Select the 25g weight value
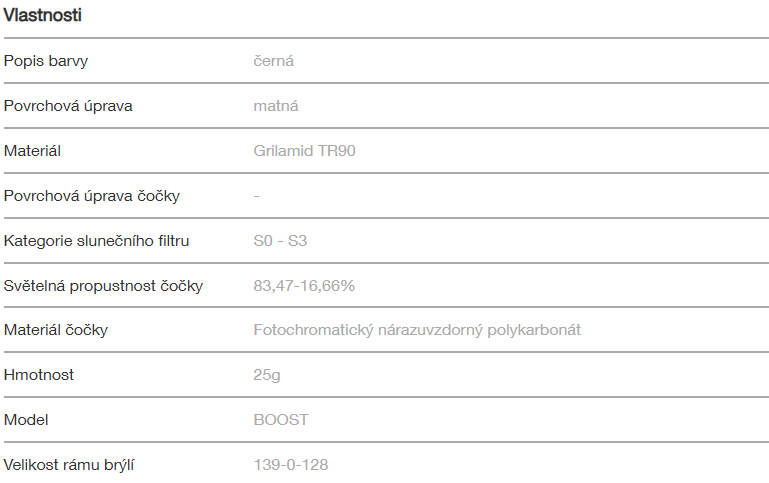This screenshot has width=769, height=483. [268, 375]
